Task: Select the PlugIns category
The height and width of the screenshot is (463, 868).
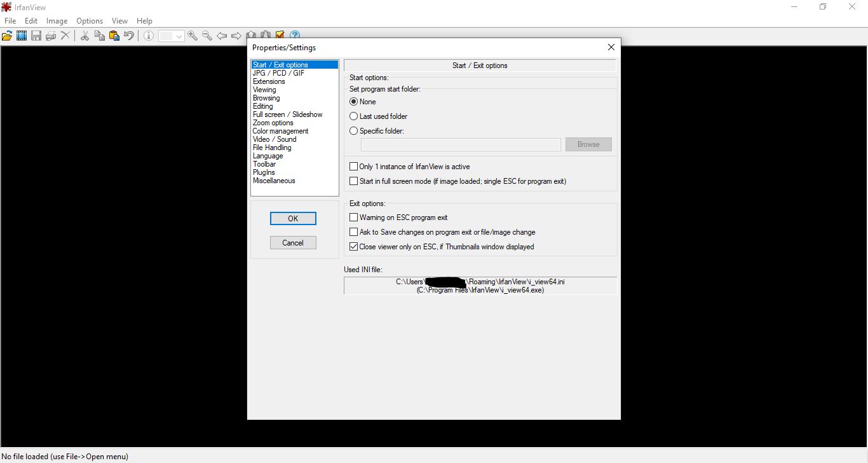Action: point(295,172)
